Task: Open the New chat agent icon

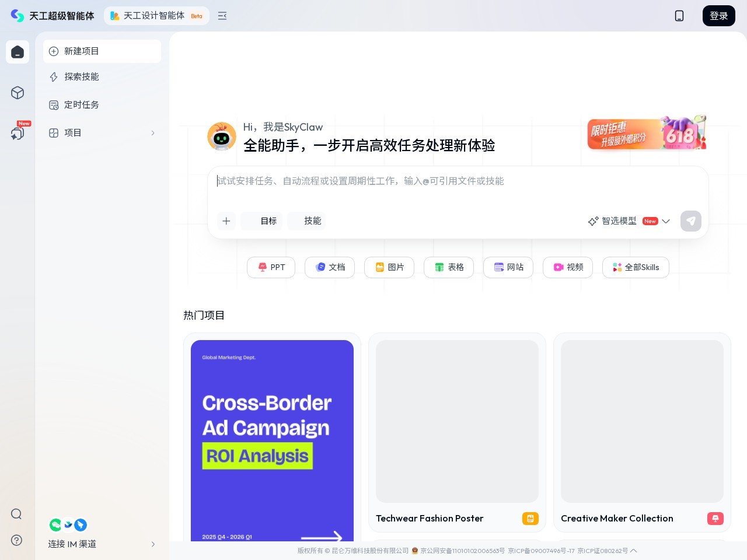Action: 18,132
